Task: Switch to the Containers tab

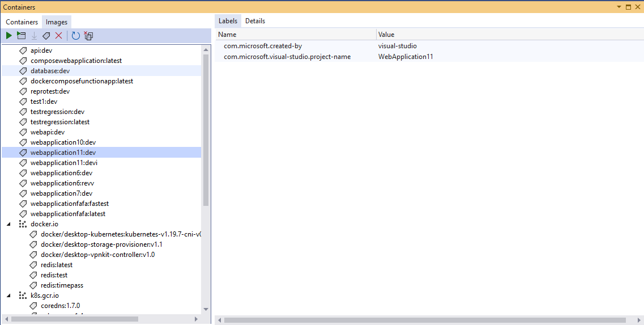Action: (x=22, y=22)
